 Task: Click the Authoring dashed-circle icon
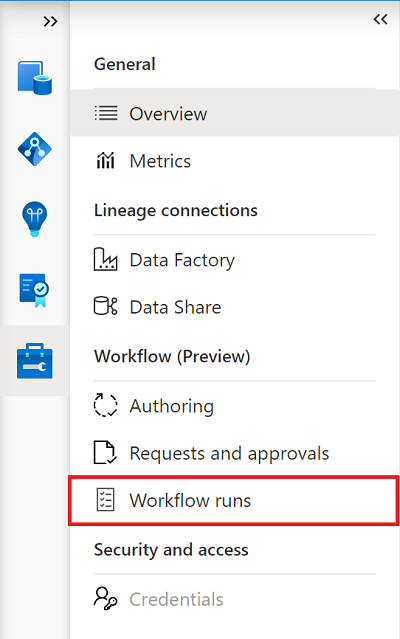click(105, 405)
